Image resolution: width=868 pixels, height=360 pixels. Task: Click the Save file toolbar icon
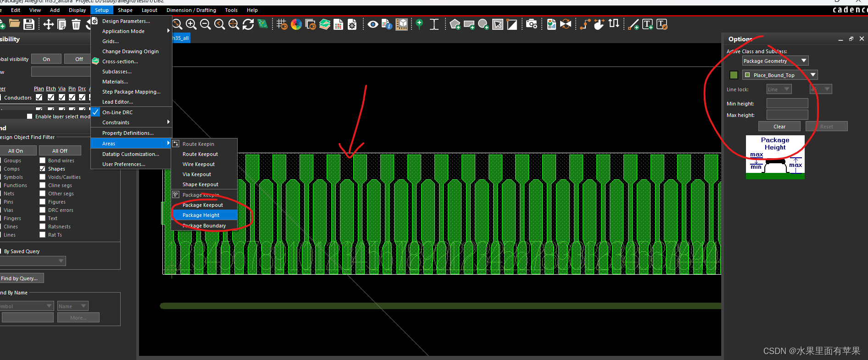point(29,24)
